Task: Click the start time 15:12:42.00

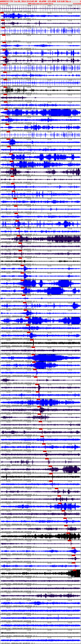Action: (4, 4)
